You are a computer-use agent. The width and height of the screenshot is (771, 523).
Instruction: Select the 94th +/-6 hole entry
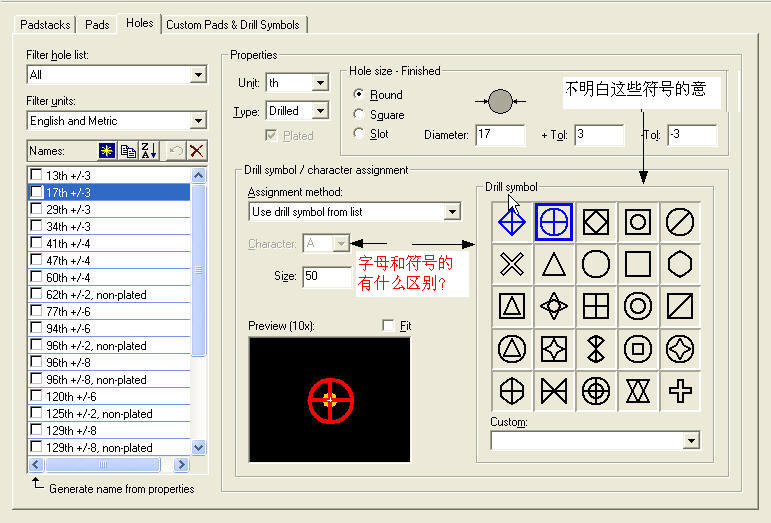click(x=109, y=328)
